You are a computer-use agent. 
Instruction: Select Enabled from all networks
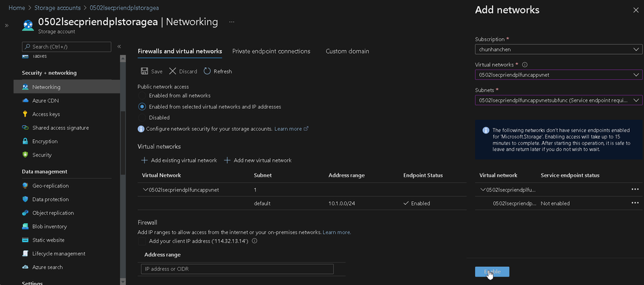coord(142,95)
